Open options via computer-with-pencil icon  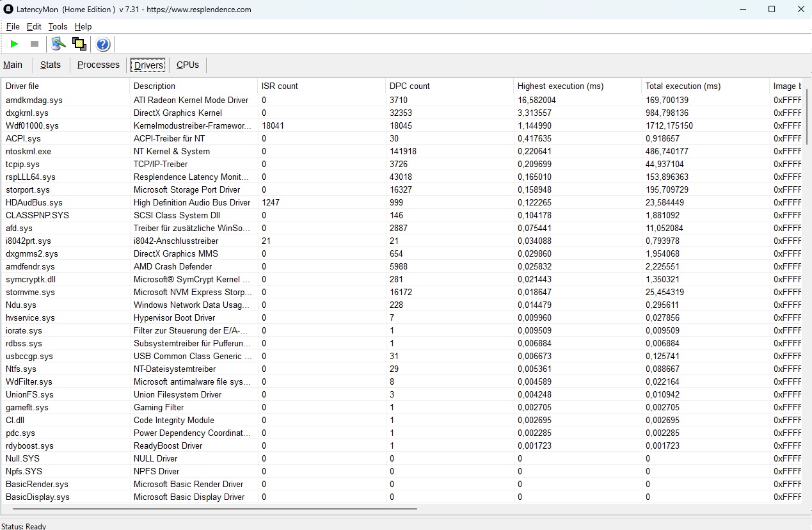point(59,44)
